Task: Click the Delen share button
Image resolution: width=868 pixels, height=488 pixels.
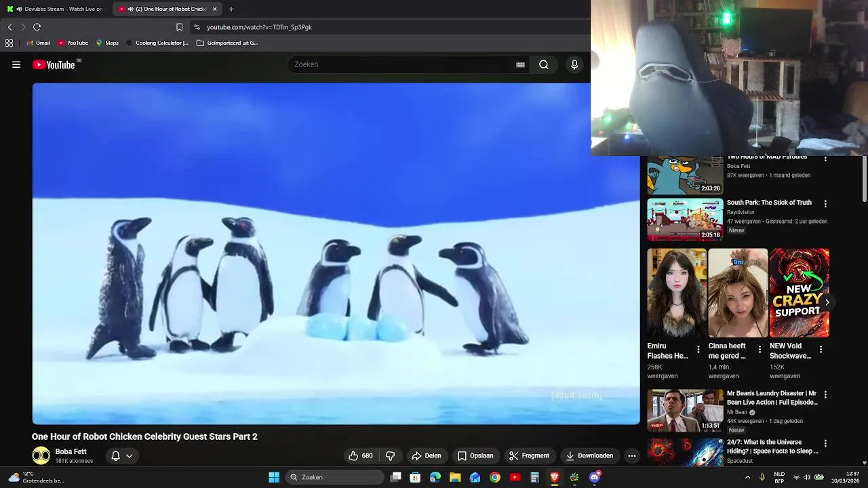Action: pyautogui.click(x=426, y=455)
